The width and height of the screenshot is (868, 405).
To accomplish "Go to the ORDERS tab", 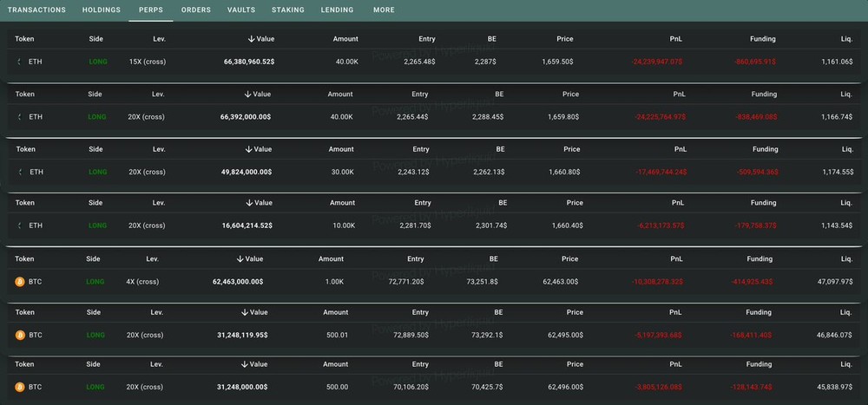I will pyautogui.click(x=196, y=10).
